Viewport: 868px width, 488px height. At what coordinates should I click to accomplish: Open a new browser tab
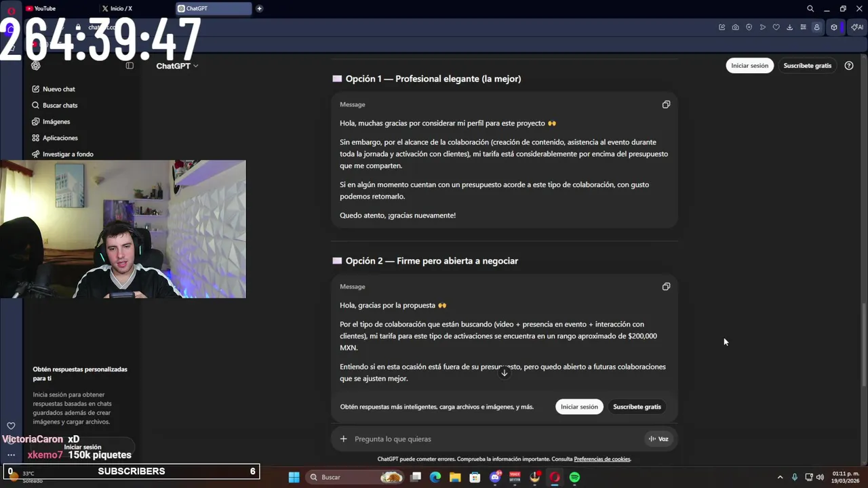(x=259, y=9)
